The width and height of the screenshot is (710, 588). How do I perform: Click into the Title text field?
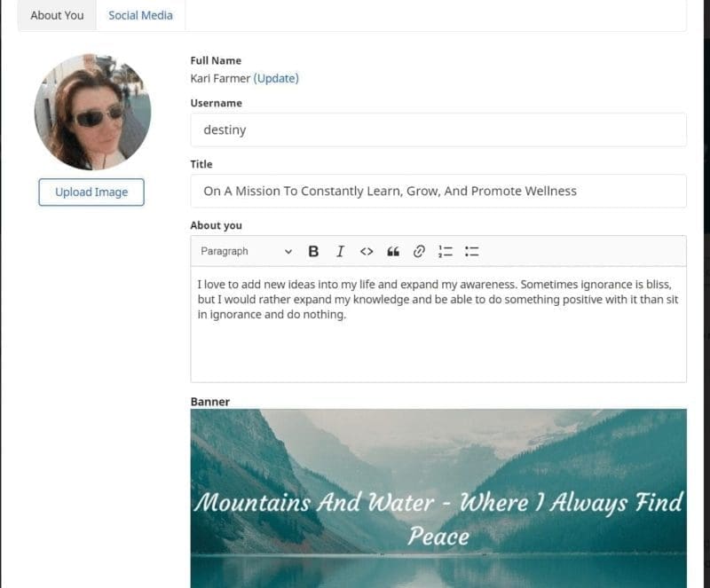click(x=438, y=191)
